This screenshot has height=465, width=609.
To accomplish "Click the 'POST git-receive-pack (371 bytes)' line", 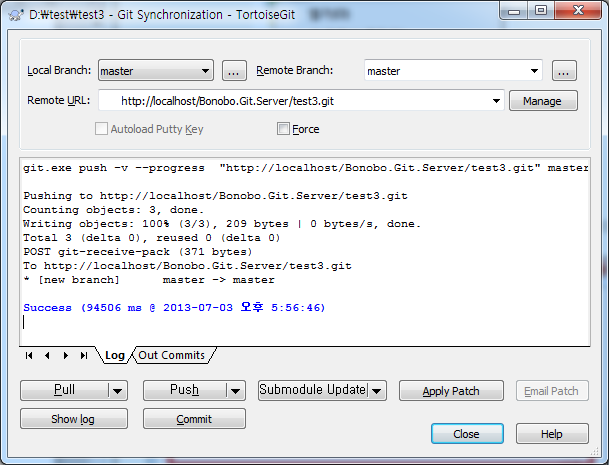I will (138, 252).
